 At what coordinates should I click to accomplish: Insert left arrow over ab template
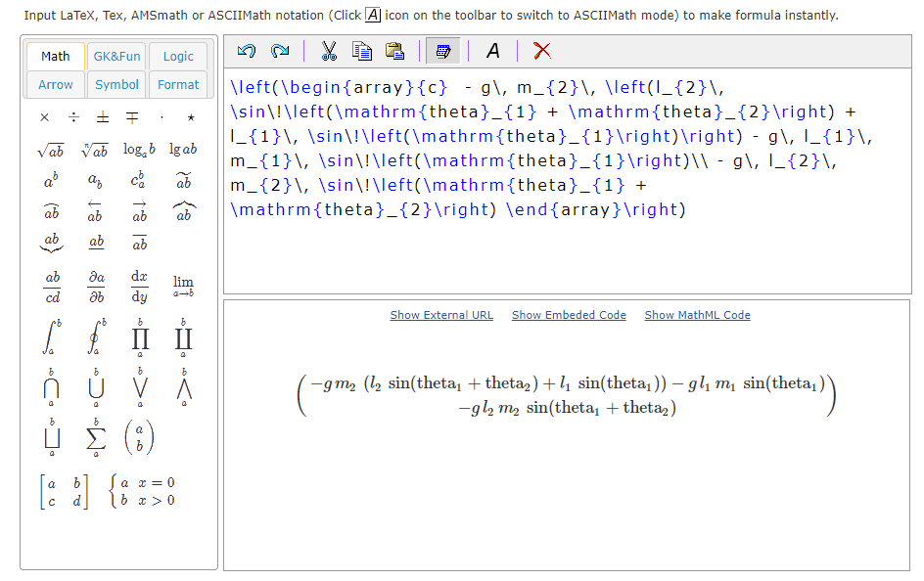pyautogui.click(x=95, y=212)
